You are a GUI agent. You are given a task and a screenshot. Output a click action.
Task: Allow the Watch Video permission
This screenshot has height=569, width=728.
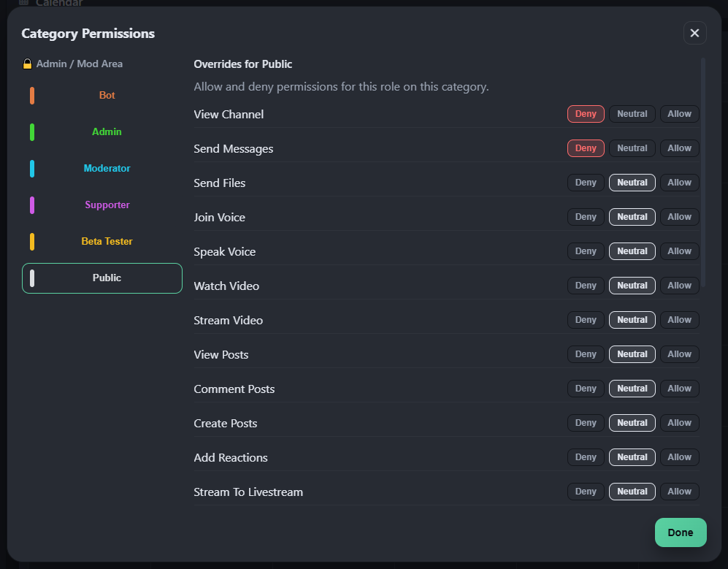click(x=679, y=286)
